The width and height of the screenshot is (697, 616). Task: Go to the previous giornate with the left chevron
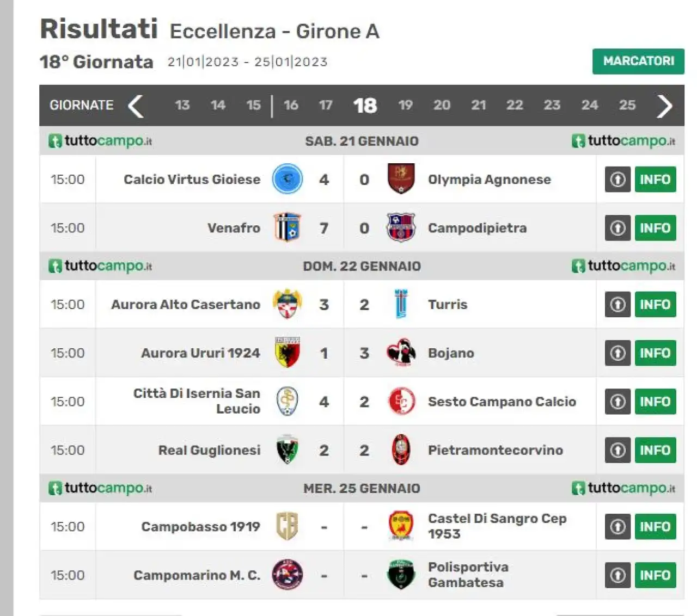(136, 106)
